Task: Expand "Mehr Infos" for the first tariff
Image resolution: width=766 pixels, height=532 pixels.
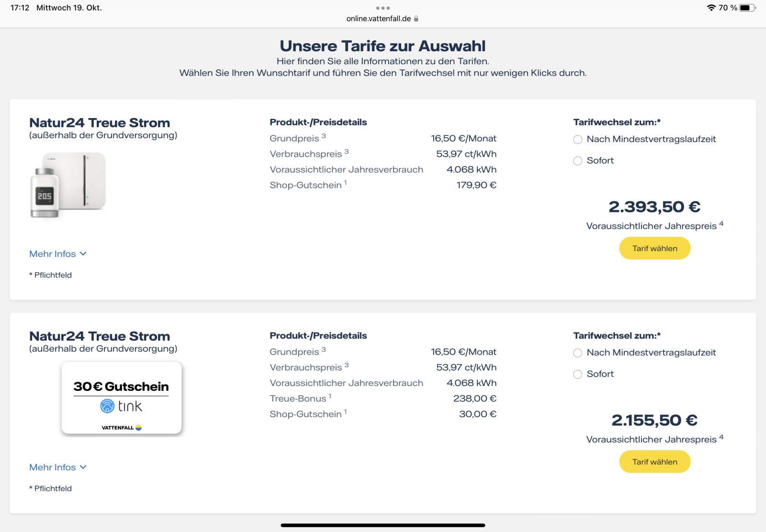Action: tap(58, 254)
